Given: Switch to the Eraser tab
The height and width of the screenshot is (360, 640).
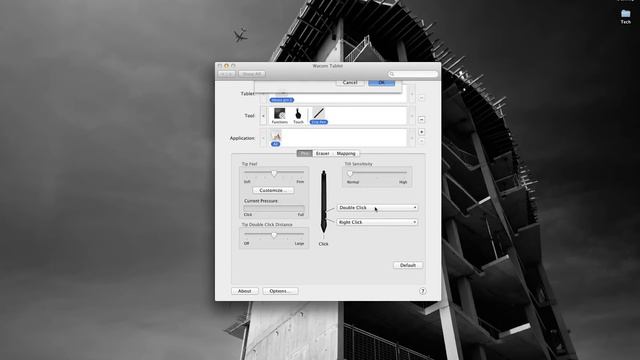Looking at the screenshot, I should click(x=322, y=153).
